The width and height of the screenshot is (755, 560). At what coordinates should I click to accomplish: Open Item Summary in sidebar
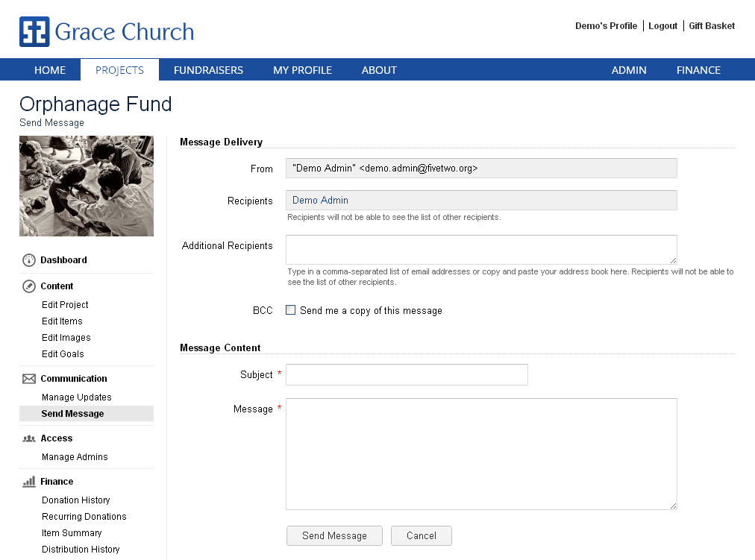[x=72, y=532]
